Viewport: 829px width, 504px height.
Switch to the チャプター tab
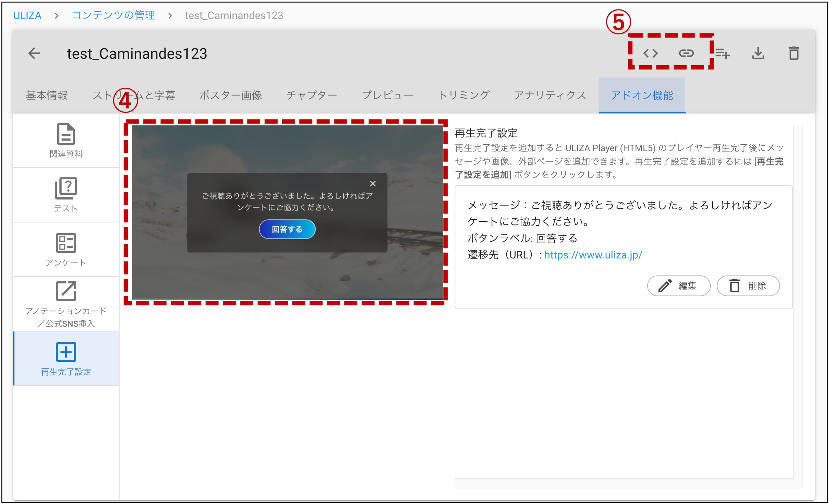(x=311, y=95)
